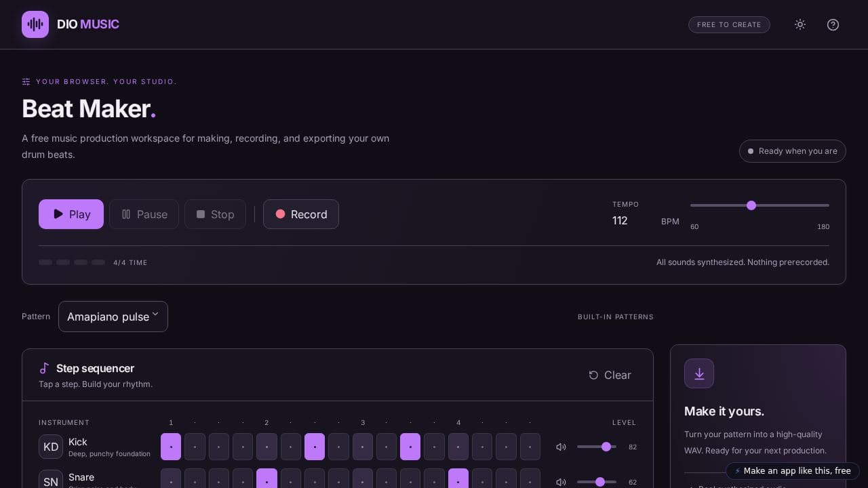Stop the beat playback
The width and height of the screenshot is (868, 488).
[x=215, y=214]
